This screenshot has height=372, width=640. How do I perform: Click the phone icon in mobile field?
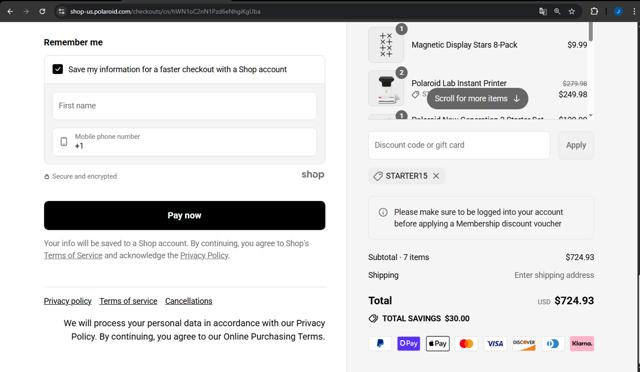[64, 142]
